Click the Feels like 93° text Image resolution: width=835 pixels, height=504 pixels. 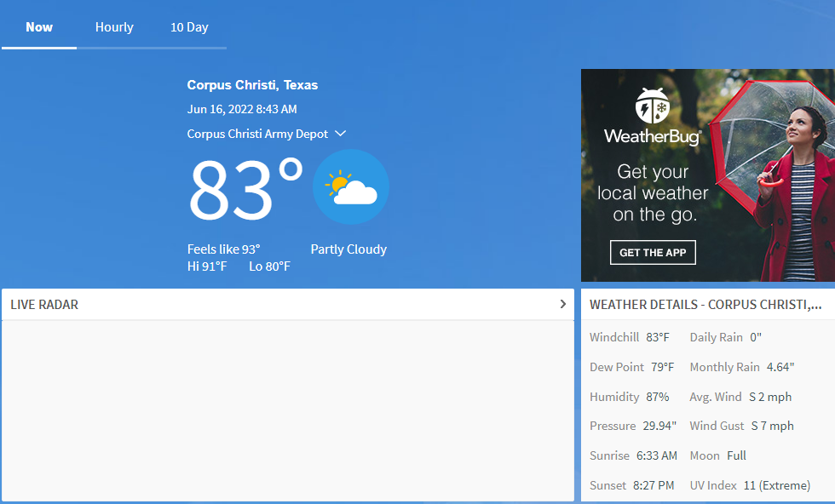(x=223, y=249)
